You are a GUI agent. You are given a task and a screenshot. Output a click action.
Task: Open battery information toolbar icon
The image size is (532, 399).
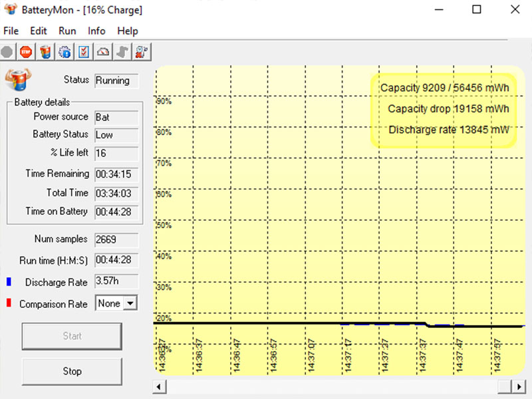45,53
